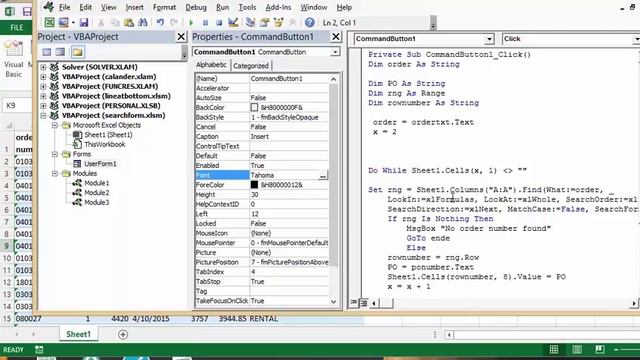Click View Code icon in Project pane
This screenshot has width=640, height=360.
(47, 52)
